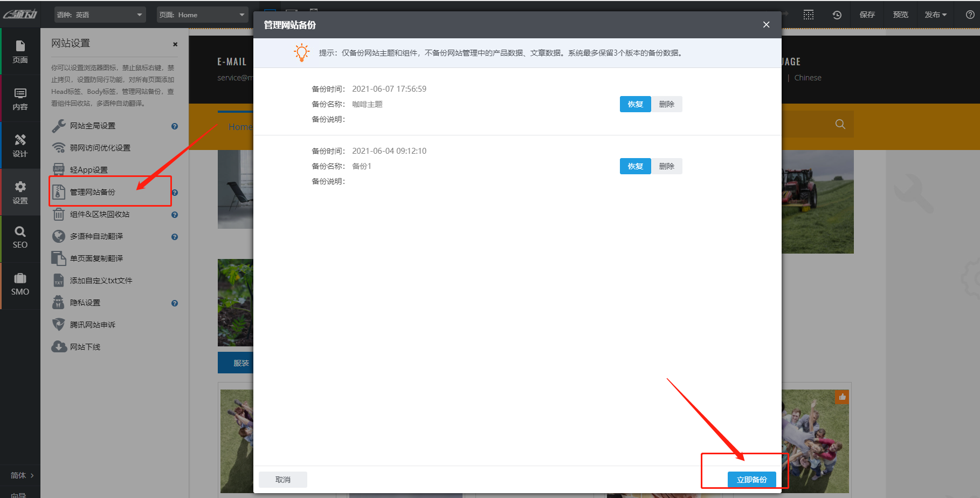Click the 多语种自动翻译 globe icon
The height and width of the screenshot is (498, 980).
click(58, 236)
